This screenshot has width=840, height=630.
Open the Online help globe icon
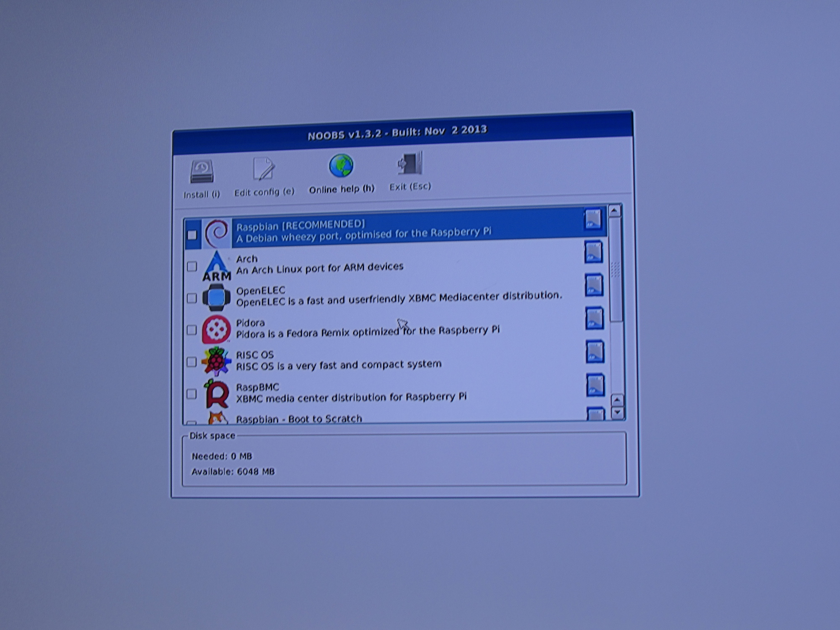coord(341,166)
